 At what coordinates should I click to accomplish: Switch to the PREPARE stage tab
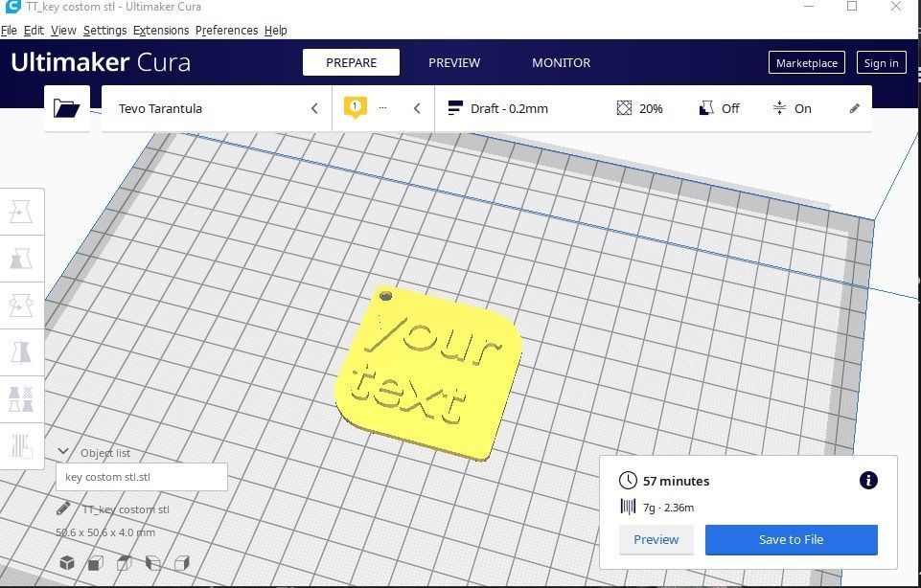352,63
